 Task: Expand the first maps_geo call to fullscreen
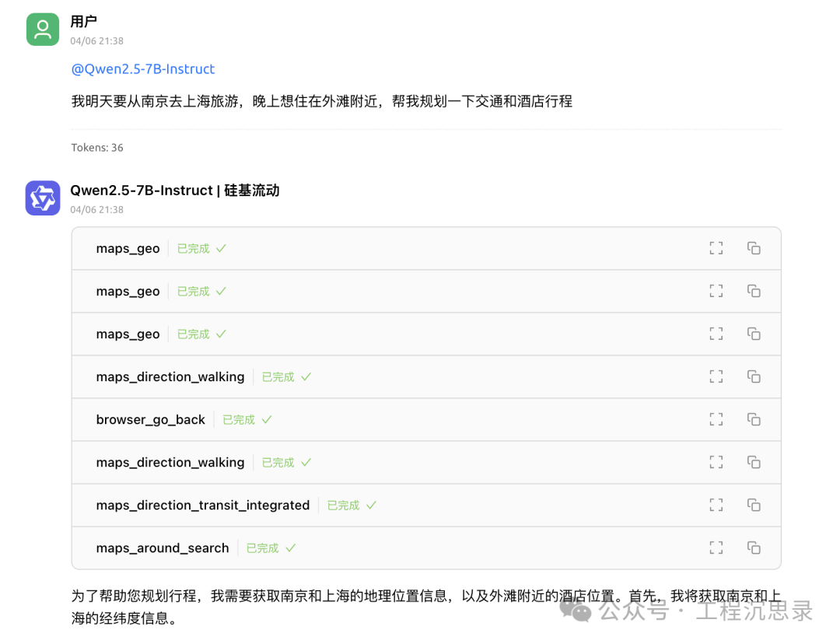pyautogui.click(x=716, y=247)
